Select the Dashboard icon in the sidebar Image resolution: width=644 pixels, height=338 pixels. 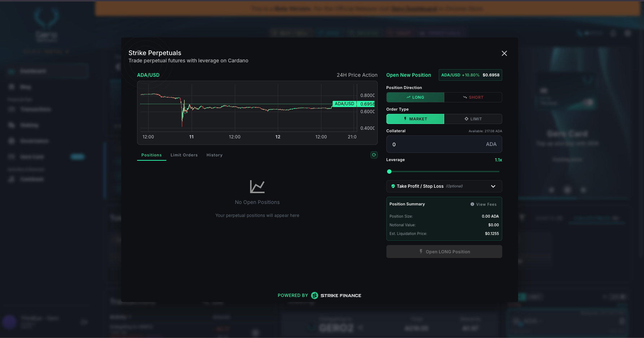tap(11, 71)
